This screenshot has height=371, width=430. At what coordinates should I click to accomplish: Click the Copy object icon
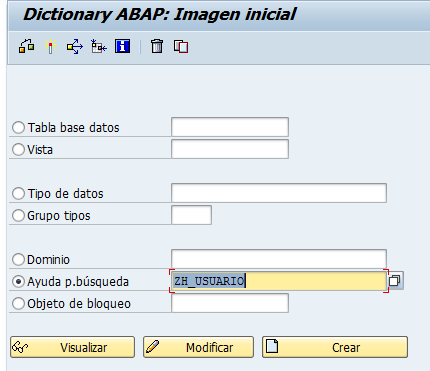pyautogui.click(x=181, y=46)
